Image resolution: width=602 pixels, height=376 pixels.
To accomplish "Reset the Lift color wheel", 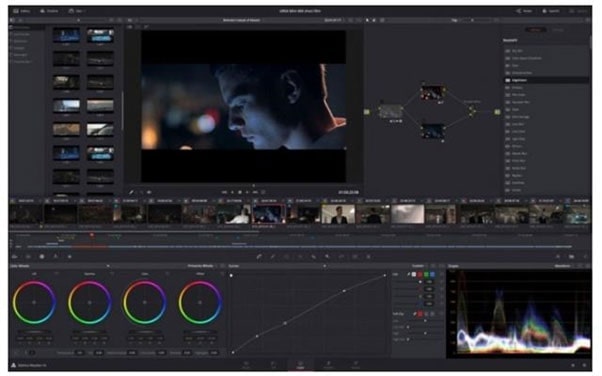I will click(x=57, y=274).
